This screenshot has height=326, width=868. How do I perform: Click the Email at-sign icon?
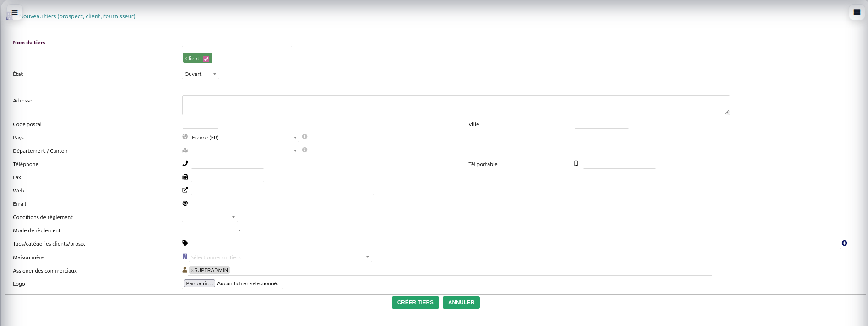(x=185, y=203)
